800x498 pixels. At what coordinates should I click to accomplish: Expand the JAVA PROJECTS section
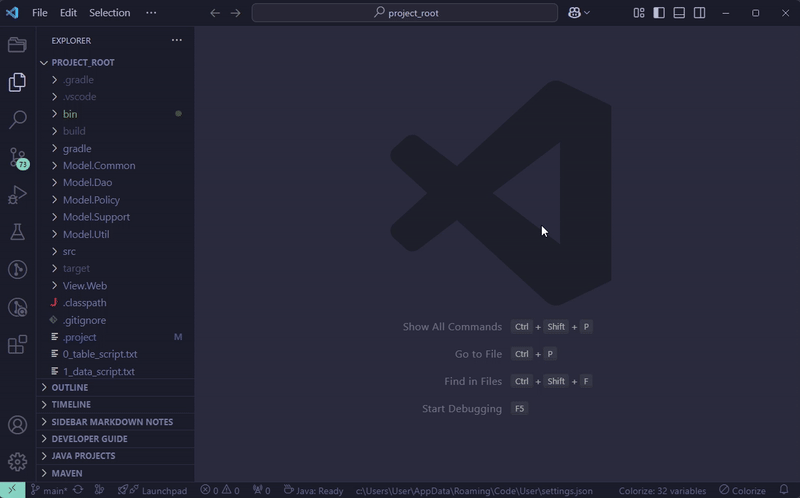(x=83, y=456)
